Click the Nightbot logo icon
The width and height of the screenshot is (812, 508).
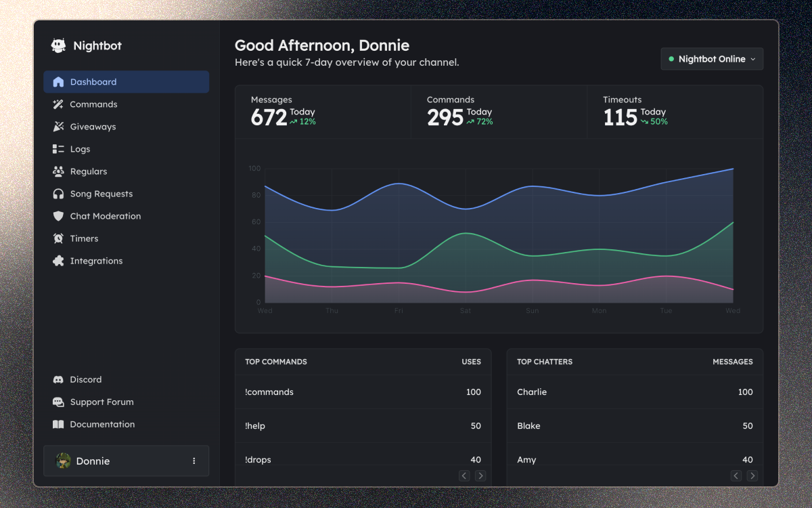[59, 46]
